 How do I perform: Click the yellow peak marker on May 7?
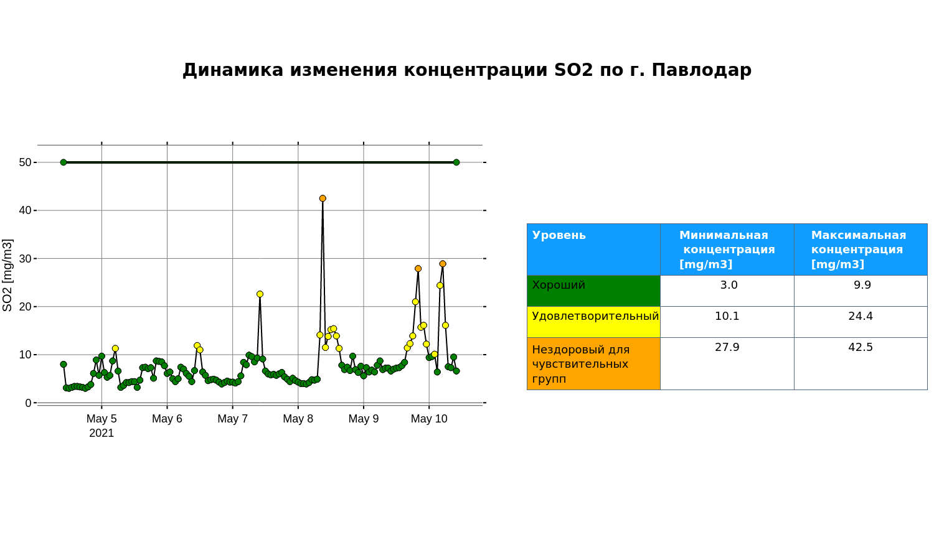pos(260,294)
